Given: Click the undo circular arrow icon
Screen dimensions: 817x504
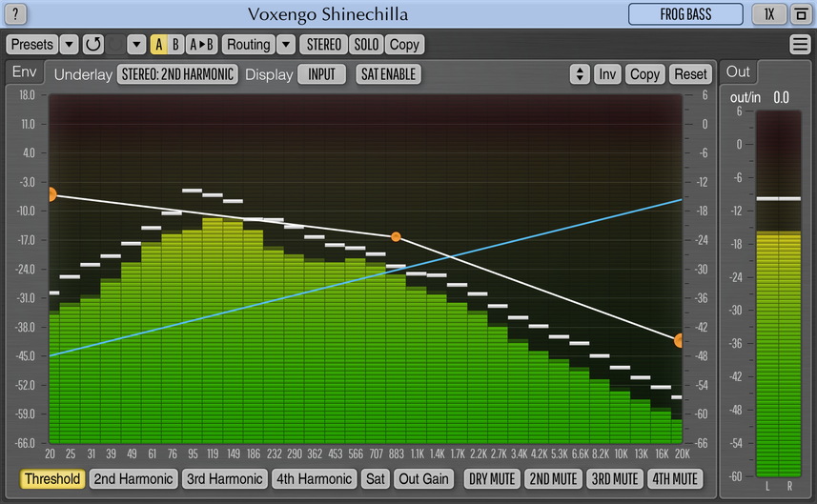Looking at the screenshot, I should [x=92, y=44].
